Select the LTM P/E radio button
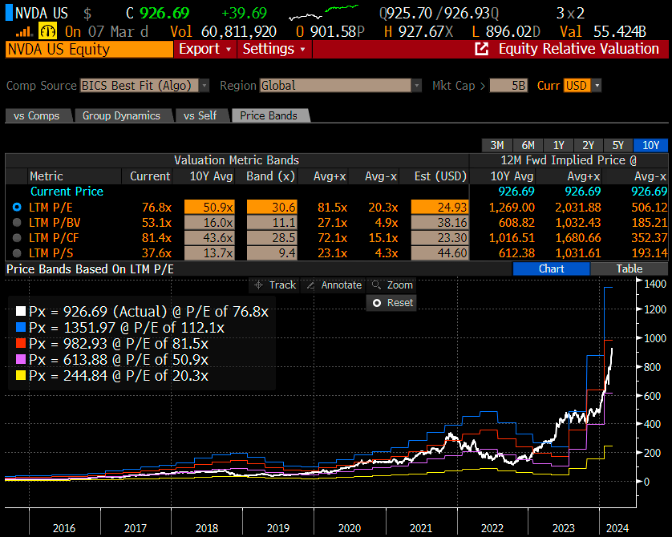This screenshot has width=672, height=538. pos(17,207)
